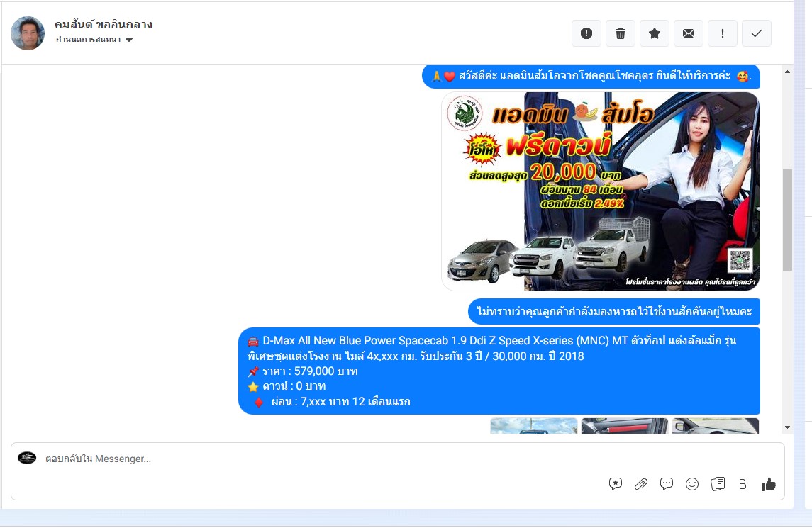812x528 pixels.
Task: Open the third car photo thumbnail on the right
Action: point(715,425)
